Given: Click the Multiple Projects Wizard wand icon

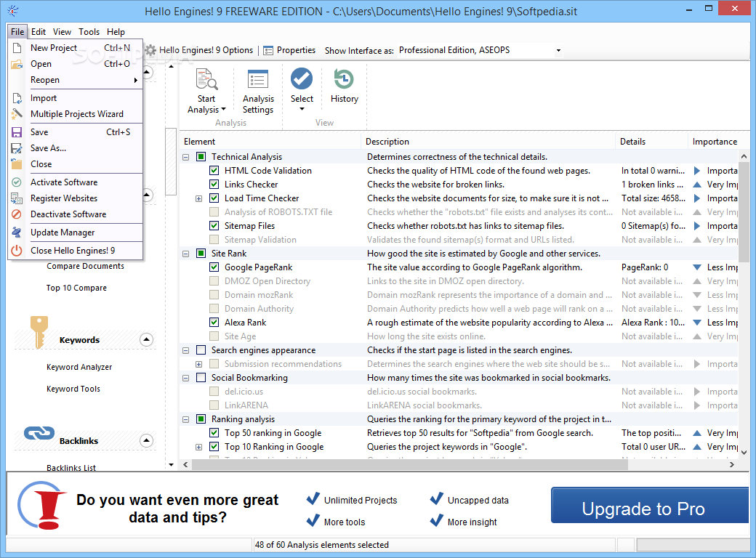Looking at the screenshot, I should pyautogui.click(x=17, y=114).
